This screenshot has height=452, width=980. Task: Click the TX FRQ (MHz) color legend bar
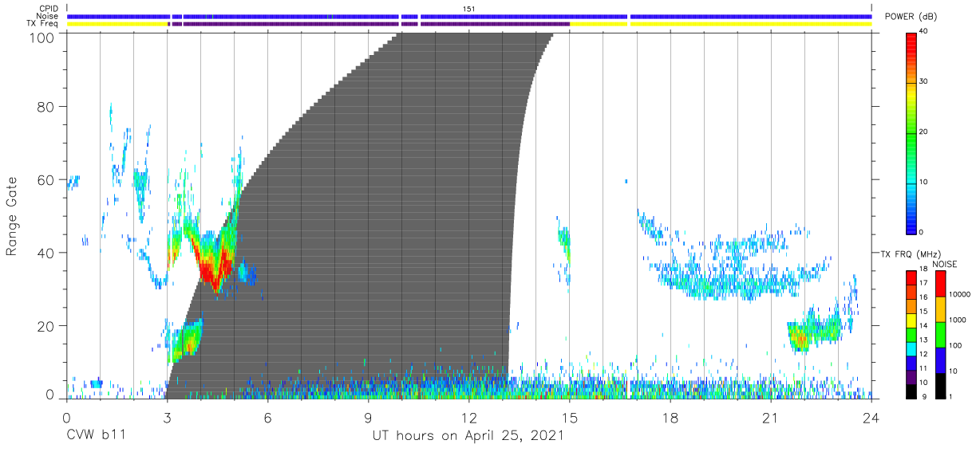click(x=911, y=334)
